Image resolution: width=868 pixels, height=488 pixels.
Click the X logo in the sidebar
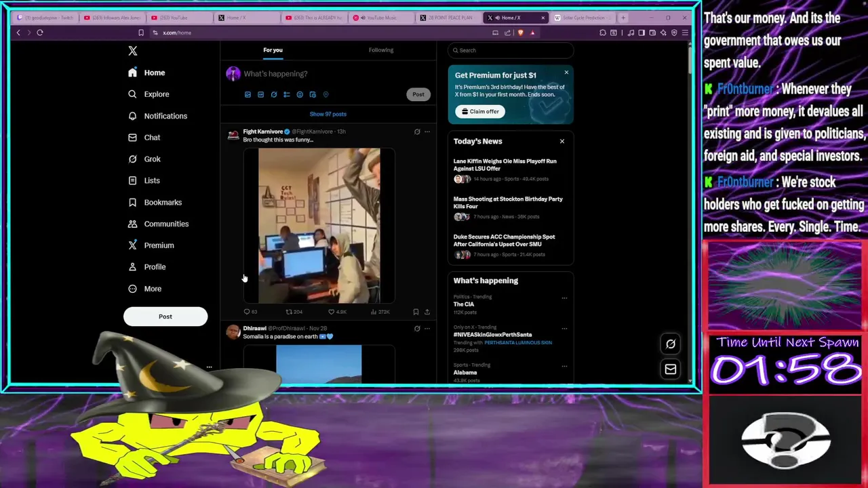click(x=133, y=51)
